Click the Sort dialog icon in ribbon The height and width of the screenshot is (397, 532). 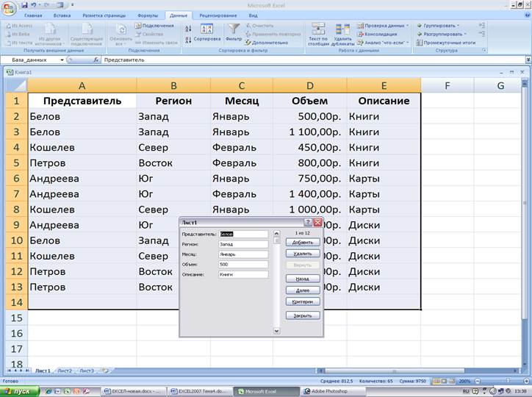206,30
